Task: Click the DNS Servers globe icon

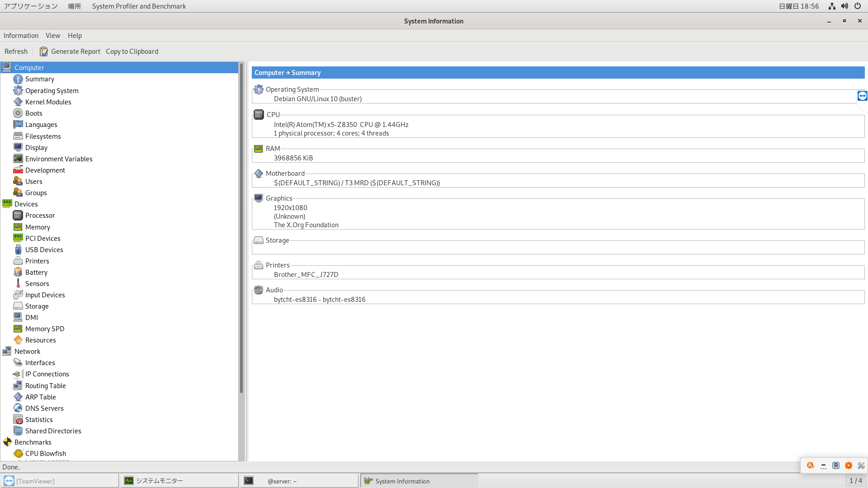Action: (18, 408)
